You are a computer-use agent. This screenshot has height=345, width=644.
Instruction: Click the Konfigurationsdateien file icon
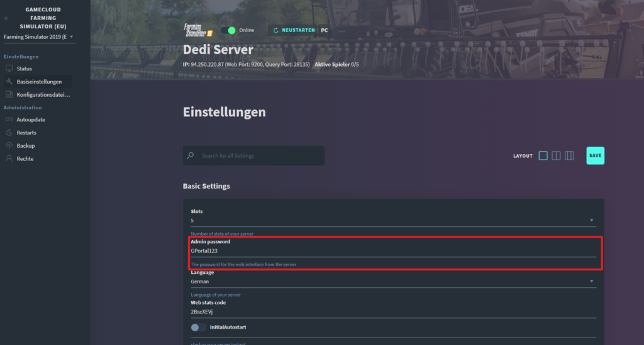pos(9,95)
